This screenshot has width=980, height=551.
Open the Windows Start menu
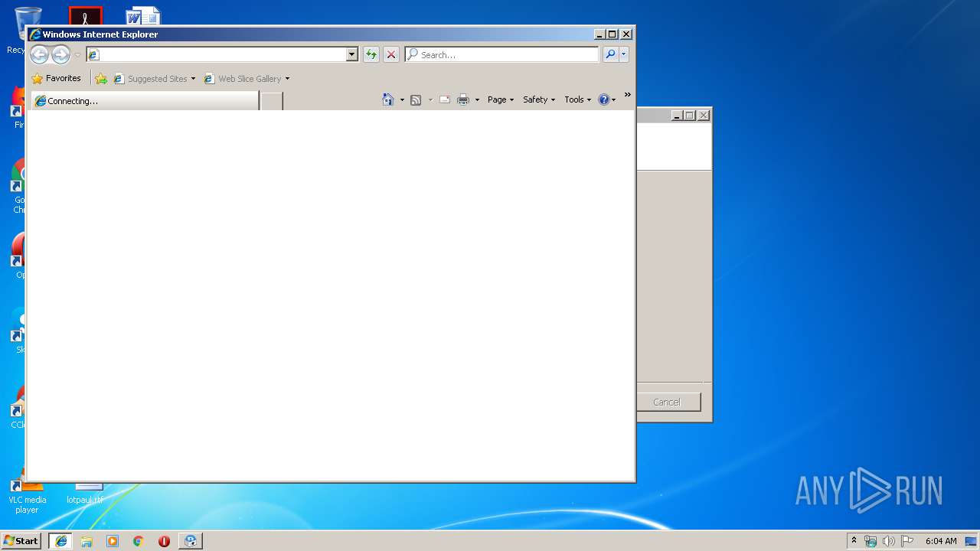point(21,540)
